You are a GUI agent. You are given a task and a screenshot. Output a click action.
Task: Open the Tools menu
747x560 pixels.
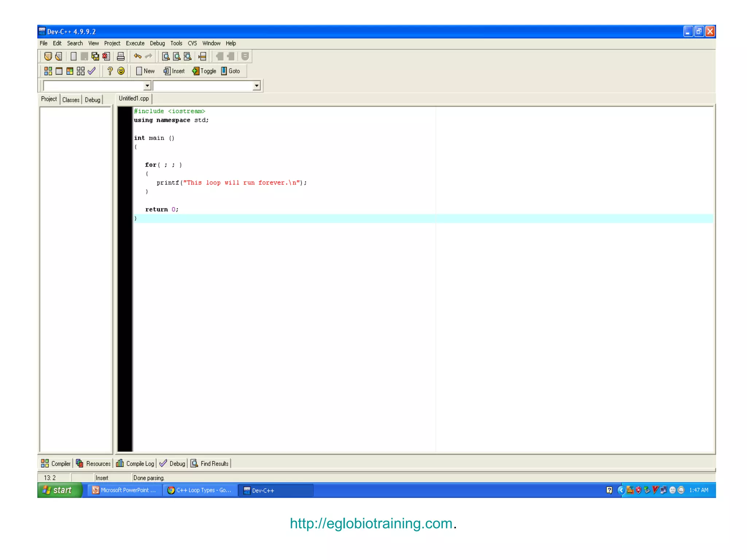pyautogui.click(x=176, y=43)
